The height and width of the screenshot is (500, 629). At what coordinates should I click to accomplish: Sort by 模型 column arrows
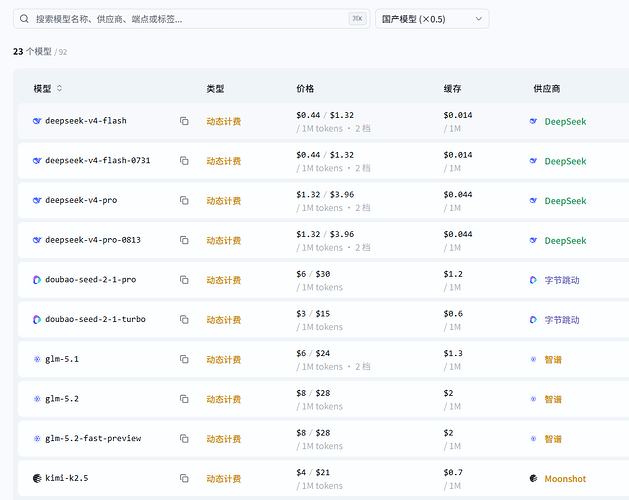[59, 88]
